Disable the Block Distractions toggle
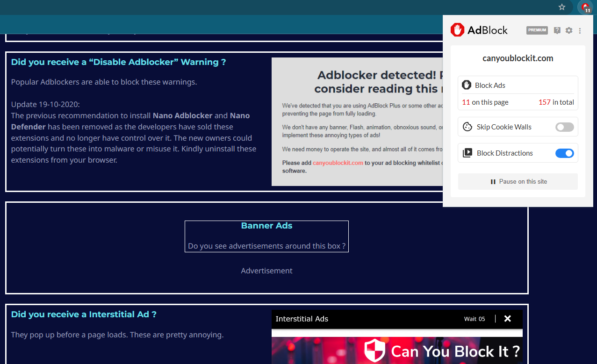Screen dimensions: 597x364 [565, 153]
